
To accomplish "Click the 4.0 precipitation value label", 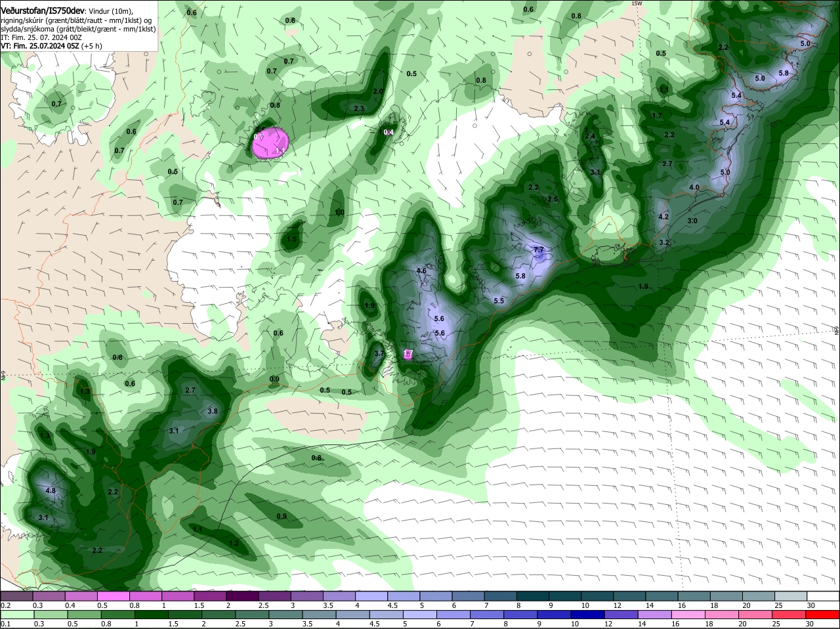I will 694,187.
